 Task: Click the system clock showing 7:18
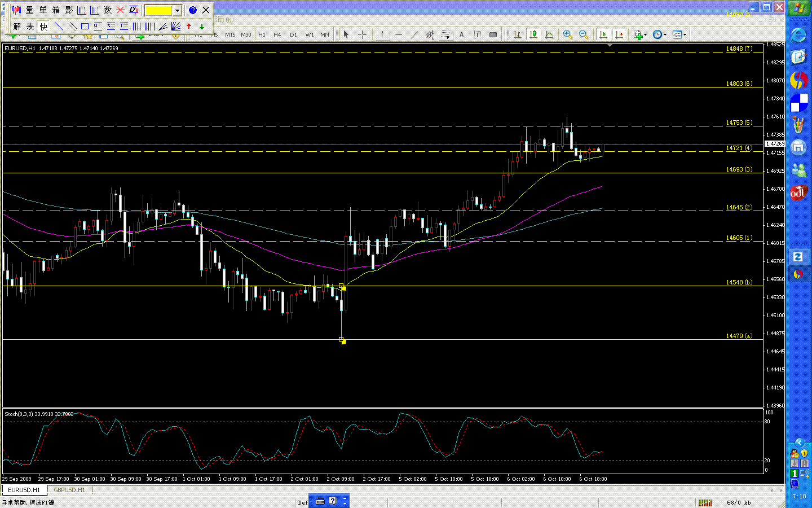[x=799, y=497]
